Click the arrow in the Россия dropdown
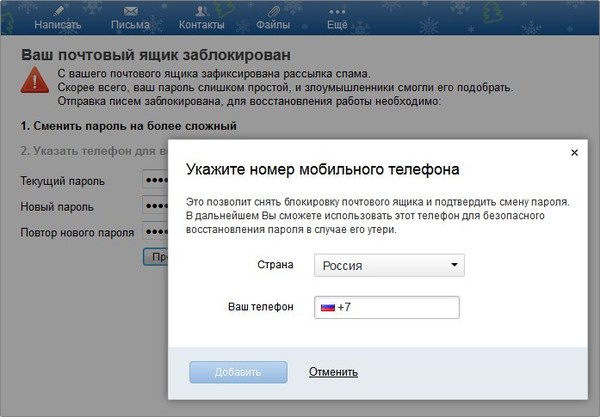600x417 pixels. 454,265
